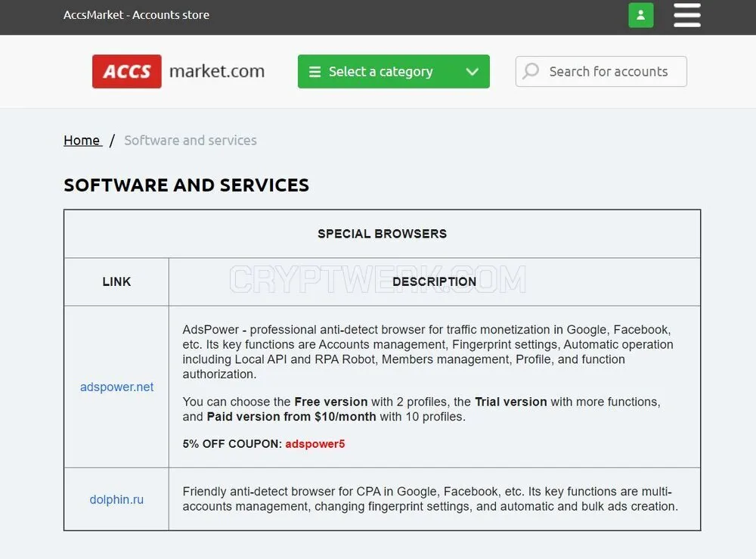Open the adspower.net link
This screenshot has width=756, height=559.
116,387
